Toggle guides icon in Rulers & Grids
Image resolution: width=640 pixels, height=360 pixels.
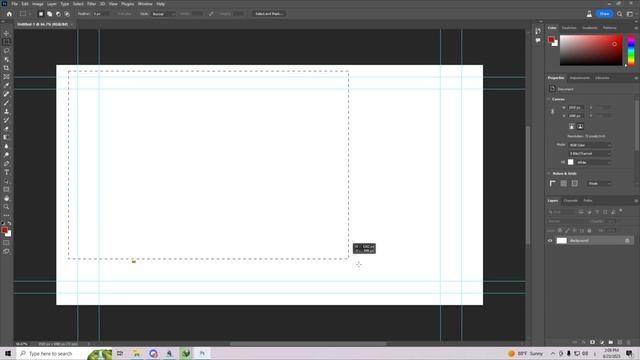coord(575,184)
